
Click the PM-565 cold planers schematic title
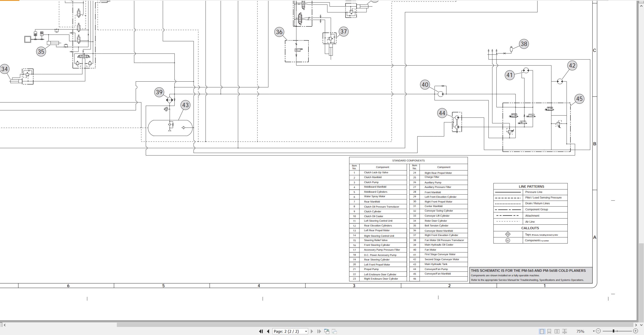(528, 271)
